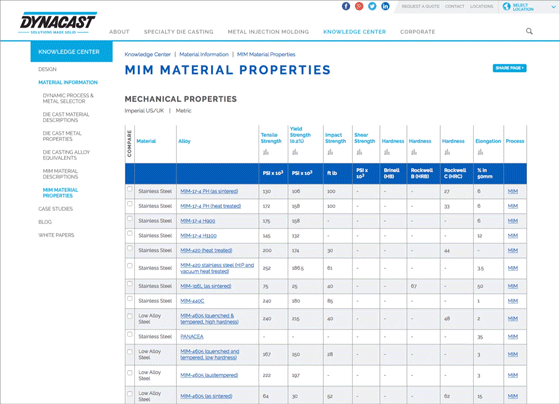Open Dynacast Facebook page icon
The width and height of the screenshot is (560, 404).
pyautogui.click(x=346, y=6)
